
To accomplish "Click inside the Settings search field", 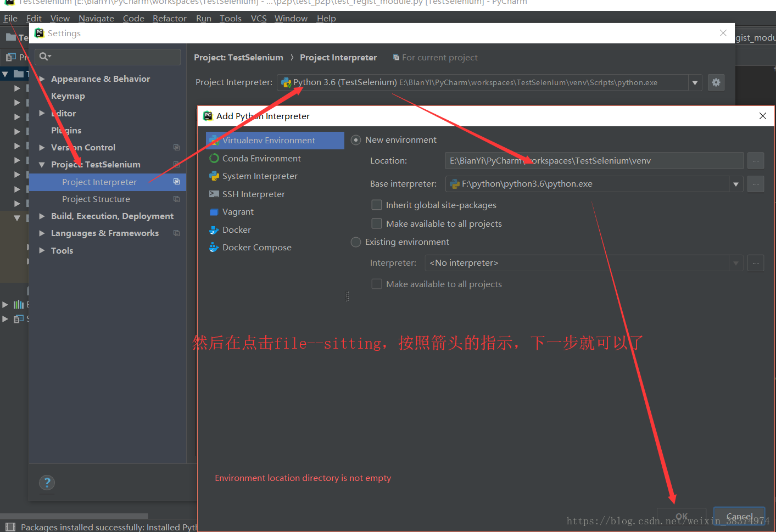I will point(108,57).
